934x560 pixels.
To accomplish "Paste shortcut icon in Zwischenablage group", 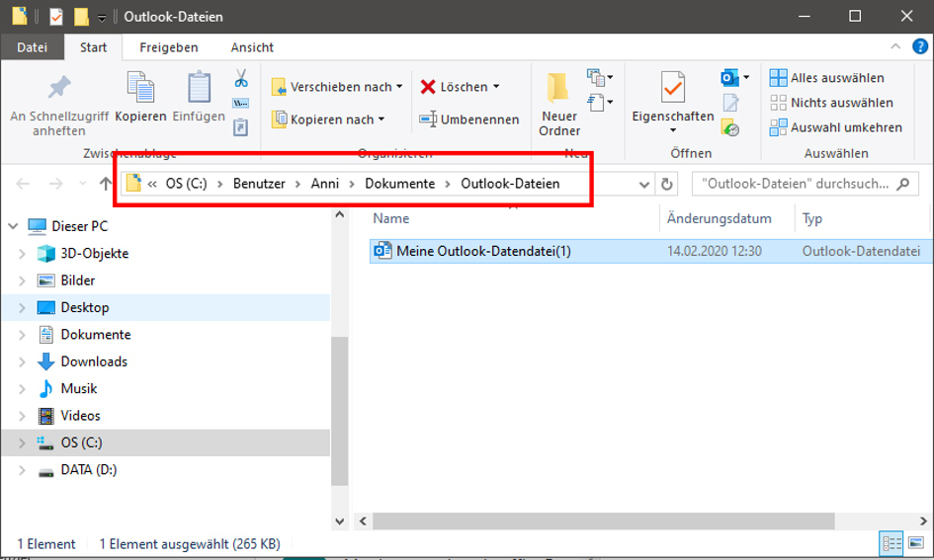I will (240, 126).
